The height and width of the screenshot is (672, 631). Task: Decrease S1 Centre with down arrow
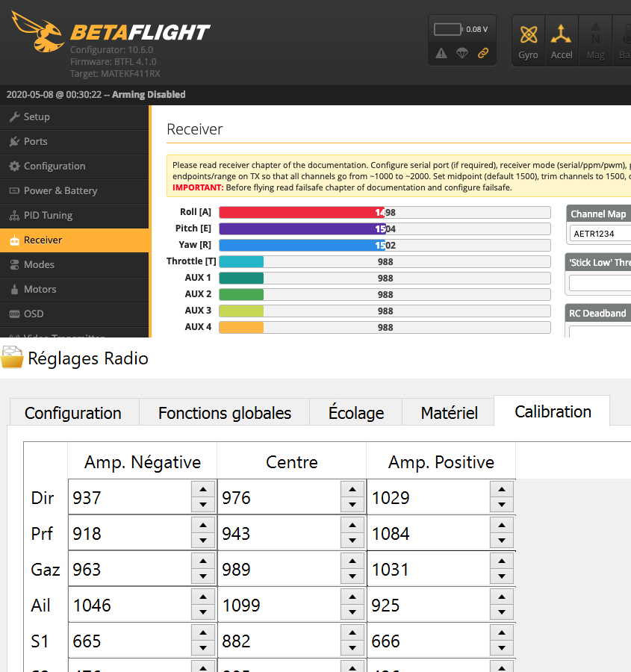[x=352, y=648]
